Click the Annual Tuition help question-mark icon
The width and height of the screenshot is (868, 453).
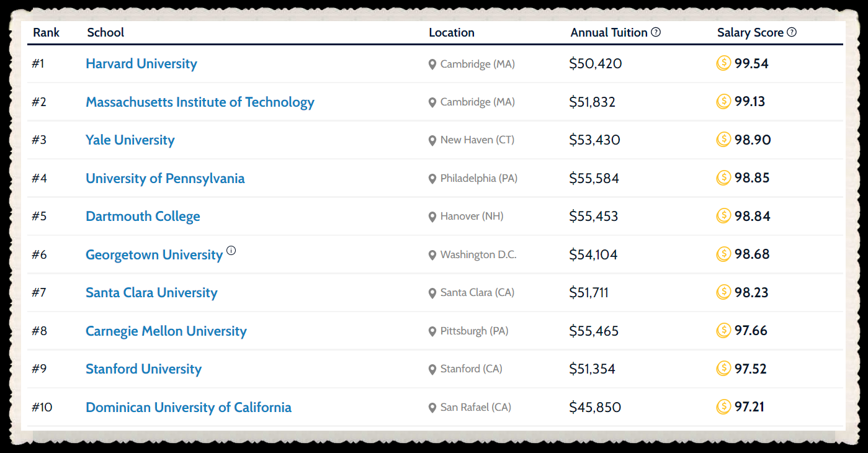tap(656, 32)
